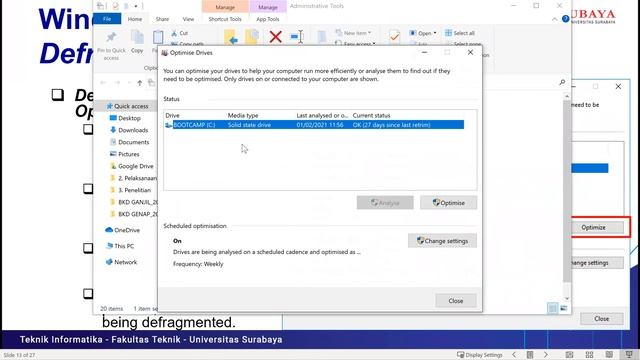Click the Slide Show view icon
The width and height of the screenshot is (640, 360).
click(x=629, y=355)
